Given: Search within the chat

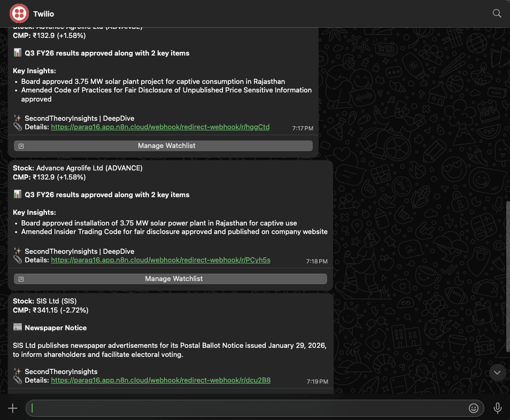Looking at the screenshot, I should 497,13.
